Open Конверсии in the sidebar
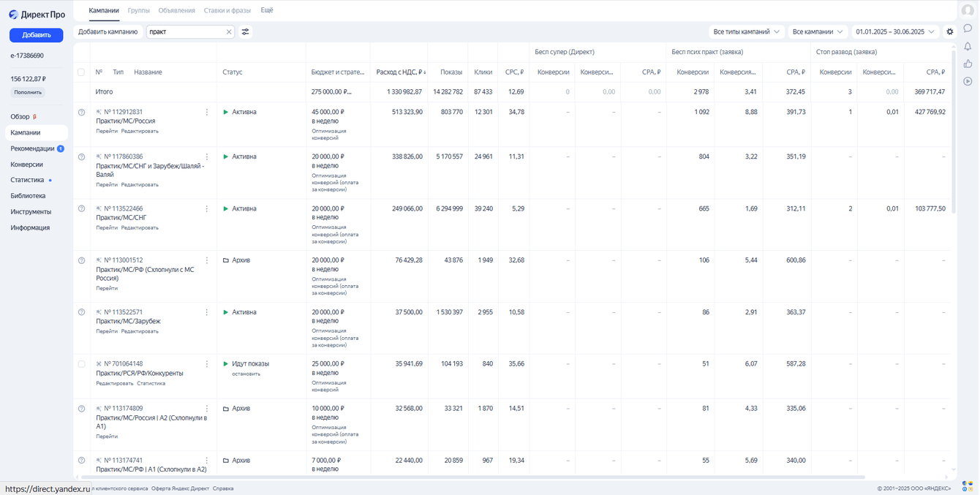Screen dimensions: 980x495 point(27,165)
